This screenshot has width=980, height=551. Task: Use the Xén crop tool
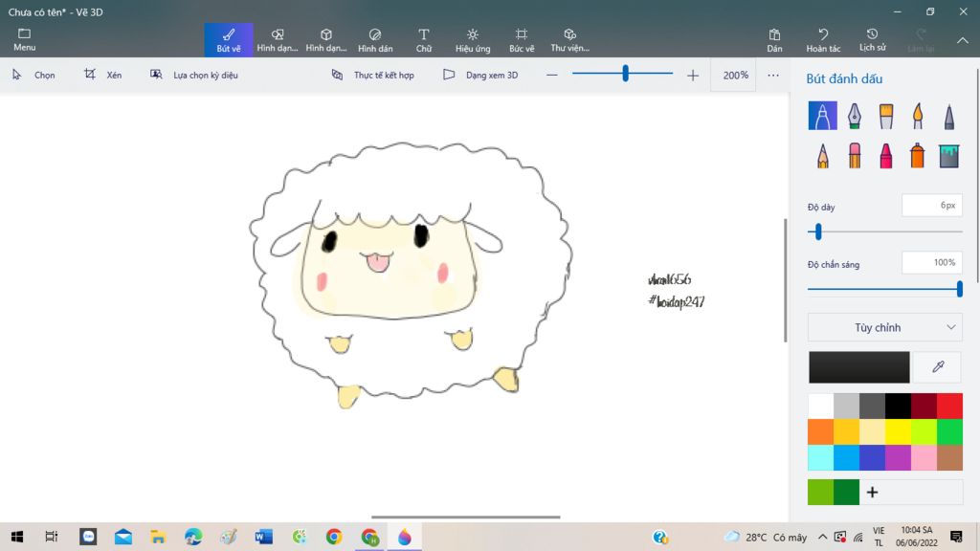(103, 75)
